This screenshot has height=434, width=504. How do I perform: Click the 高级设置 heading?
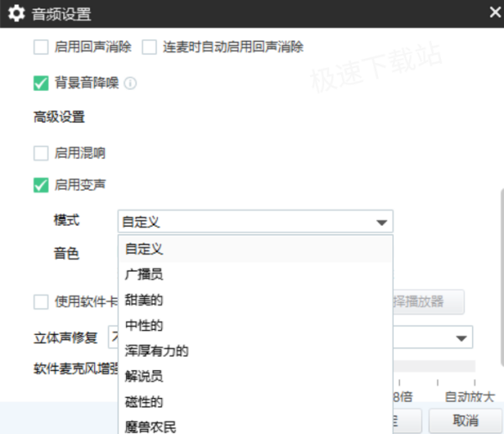59,117
